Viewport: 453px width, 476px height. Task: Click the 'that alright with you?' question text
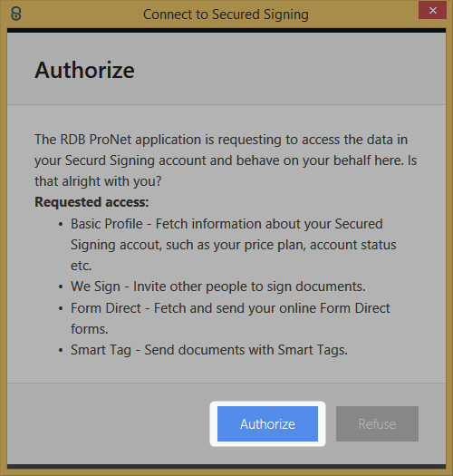click(98, 181)
